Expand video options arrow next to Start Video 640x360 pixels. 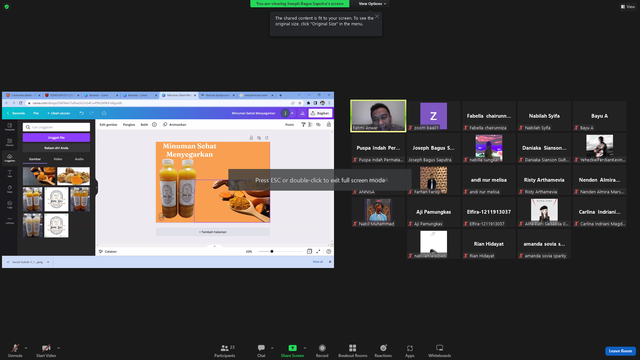point(59,348)
